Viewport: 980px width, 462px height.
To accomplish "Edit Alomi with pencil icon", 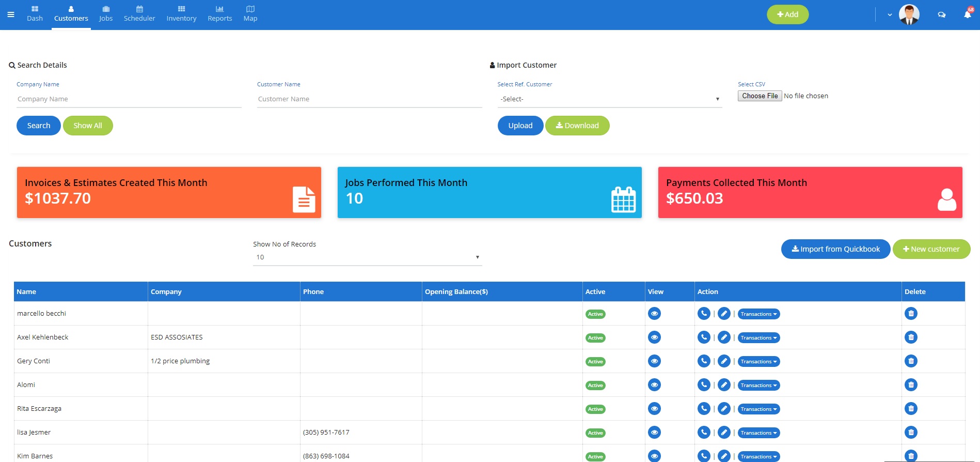I will tap(724, 385).
